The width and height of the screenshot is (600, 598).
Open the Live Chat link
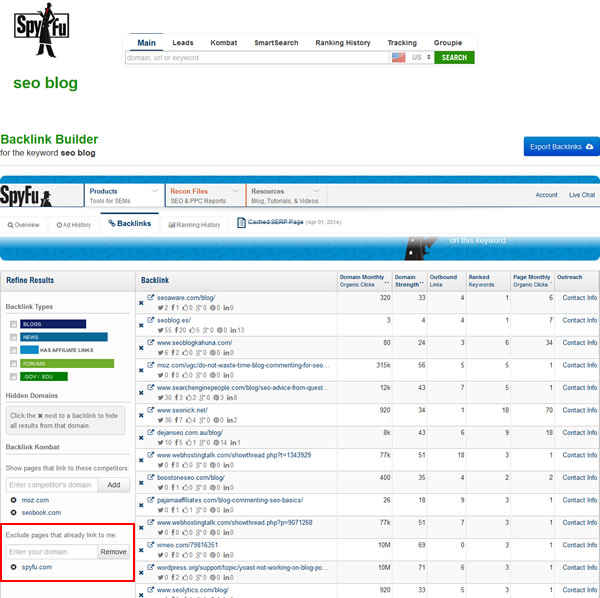pyautogui.click(x=582, y=195)
